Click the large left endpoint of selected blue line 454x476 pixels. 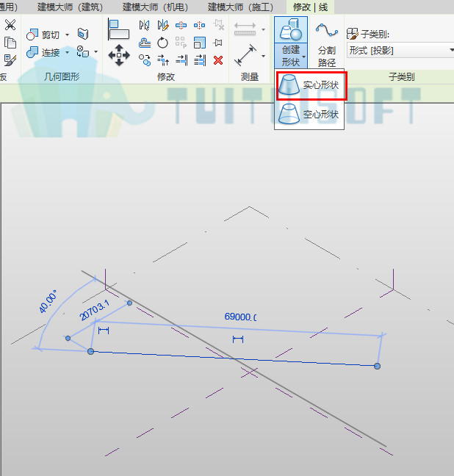(90, 351)
